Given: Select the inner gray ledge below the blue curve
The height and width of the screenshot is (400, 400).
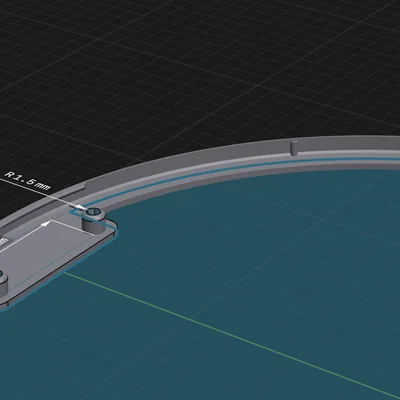Looking at the screenshot, I should (x=233, y=174).
